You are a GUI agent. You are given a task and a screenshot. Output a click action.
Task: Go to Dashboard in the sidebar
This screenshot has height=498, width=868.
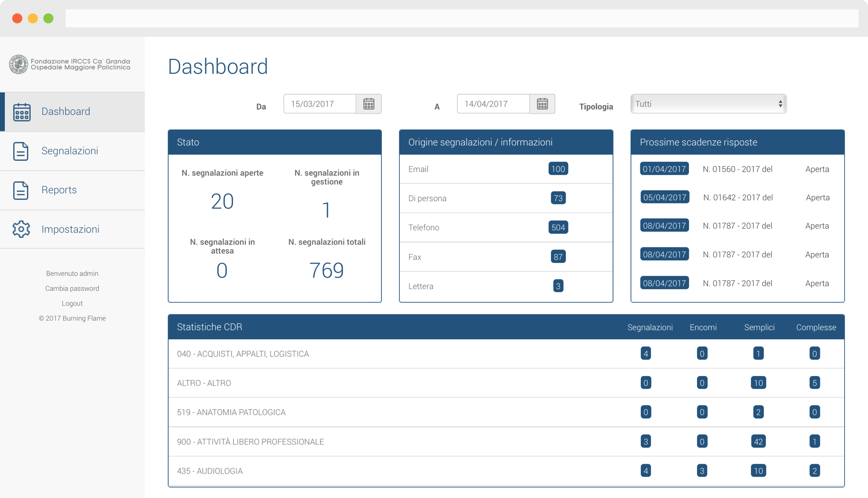point(72,112)
